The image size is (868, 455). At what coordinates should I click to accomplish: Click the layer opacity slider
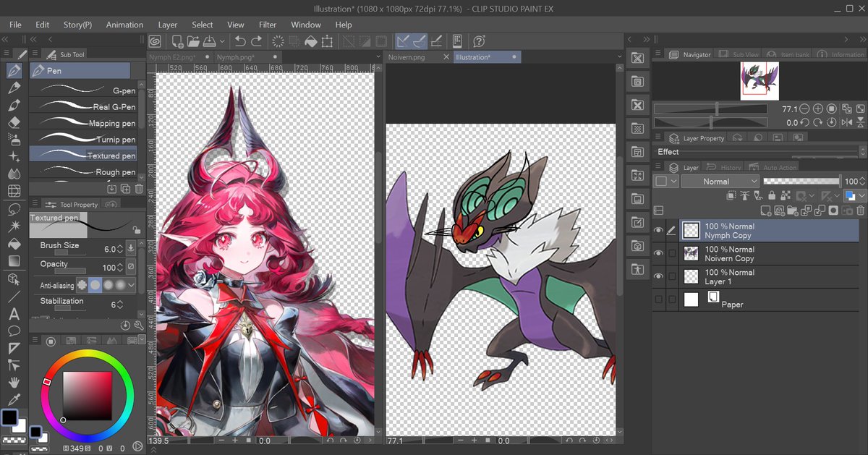pyautogui.click(x=801, y=181)
